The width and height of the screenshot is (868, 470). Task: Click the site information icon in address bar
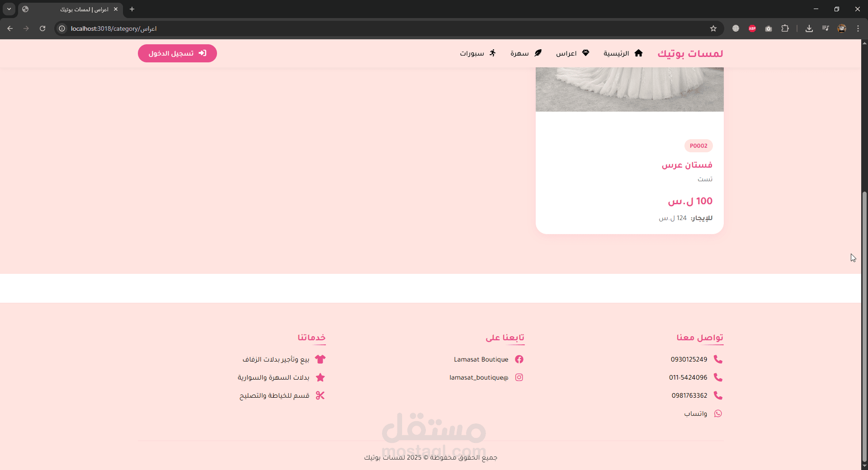(62, 28)
